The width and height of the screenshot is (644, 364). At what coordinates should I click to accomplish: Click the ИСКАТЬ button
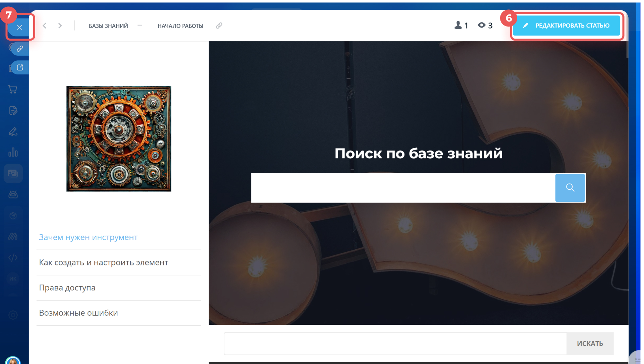point(590,344)
